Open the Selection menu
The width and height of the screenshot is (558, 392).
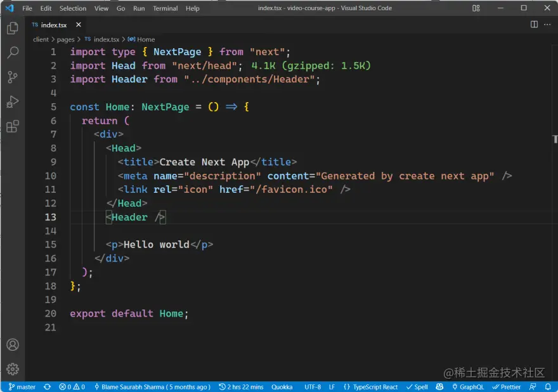click(72, 8)
